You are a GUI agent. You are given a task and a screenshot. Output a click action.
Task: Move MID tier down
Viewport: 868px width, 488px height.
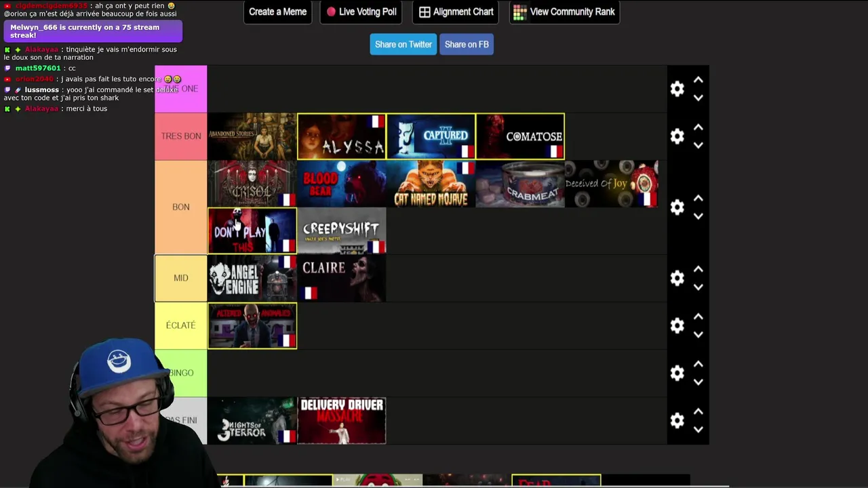tap(698, 287)
